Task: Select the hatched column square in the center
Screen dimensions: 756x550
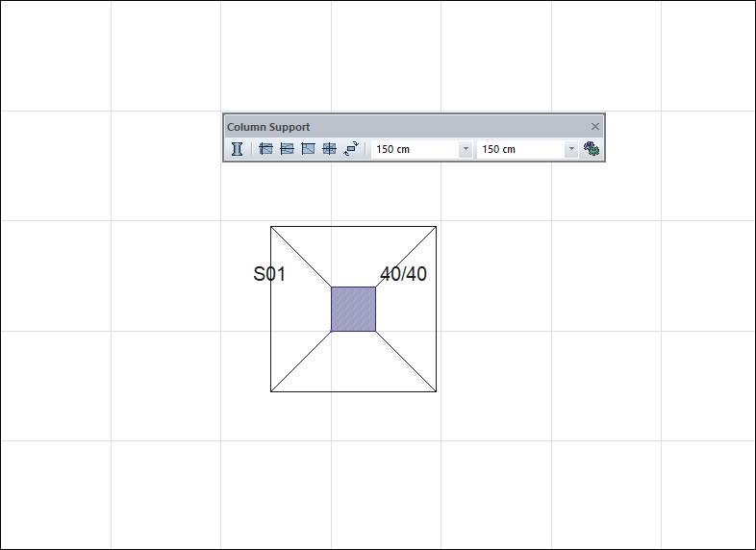Action: pyautogui.click(x=353, y=309)
